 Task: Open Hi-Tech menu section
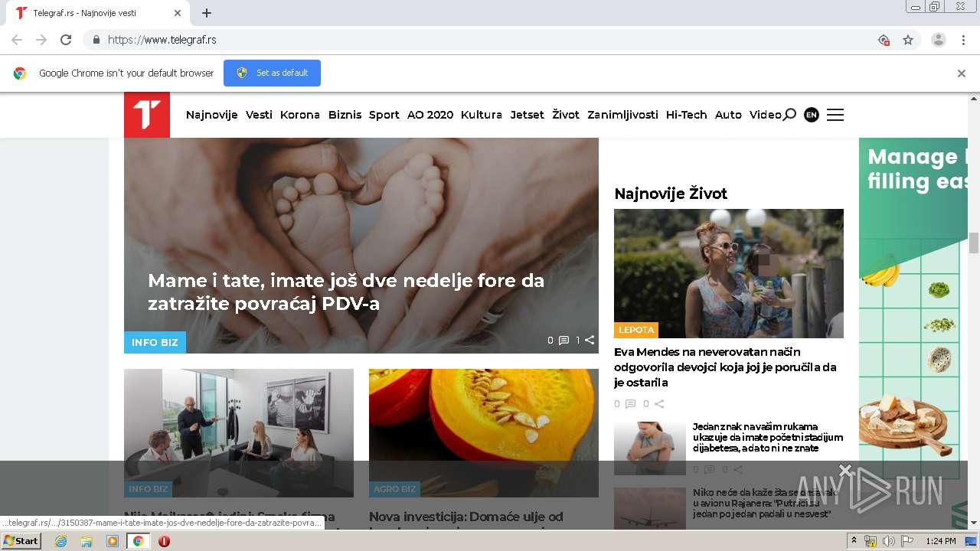coord(687,115)
